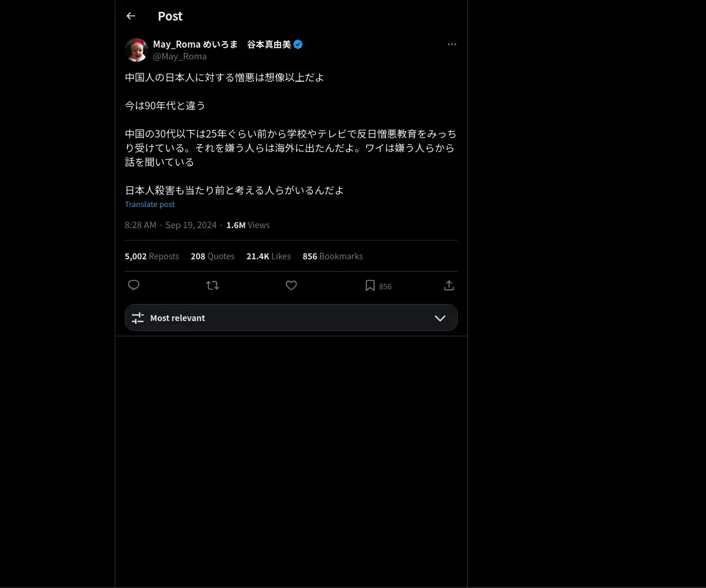Open the Most relevant sort selector
This screenshot has height=588, width=706.
291,318
